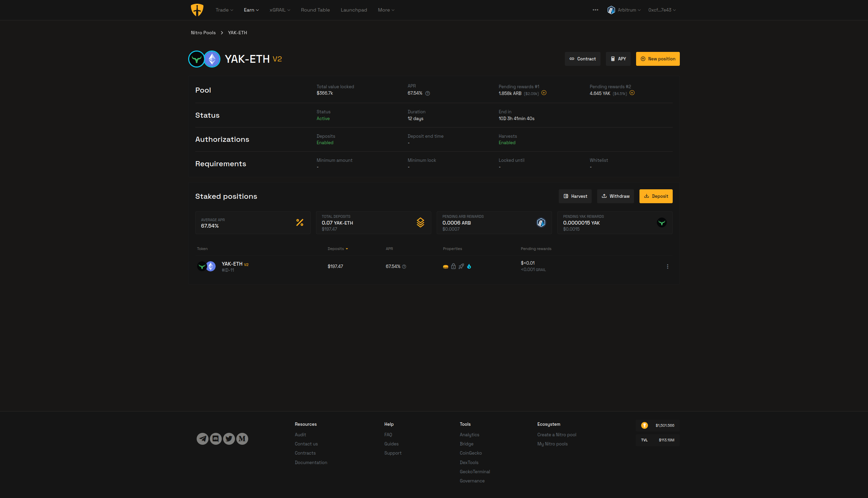Open the CoinGecko footer link

471,453
